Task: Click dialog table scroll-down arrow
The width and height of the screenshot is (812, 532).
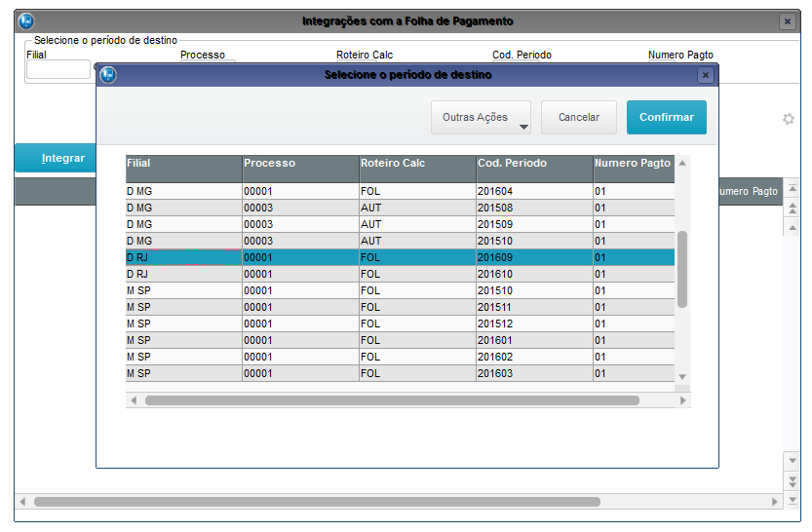Action: 682,377
